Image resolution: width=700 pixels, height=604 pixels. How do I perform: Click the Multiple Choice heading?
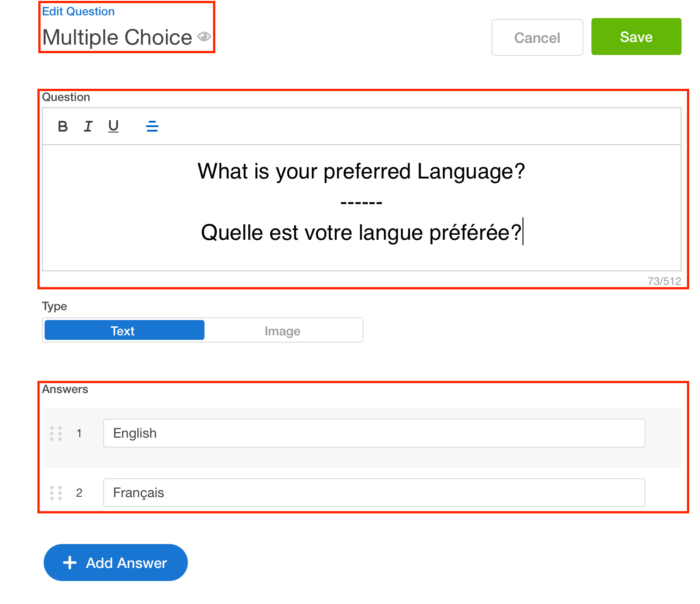coord(117,37)
